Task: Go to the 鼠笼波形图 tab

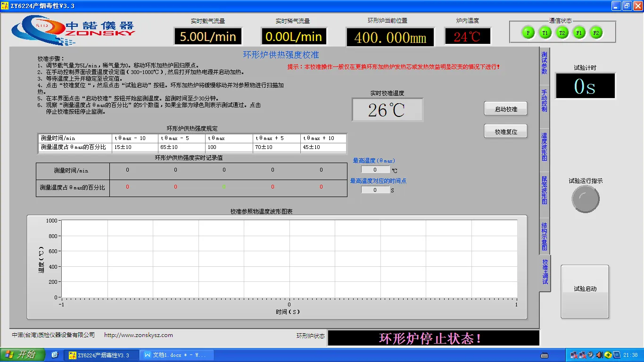Action: (545, 190)
